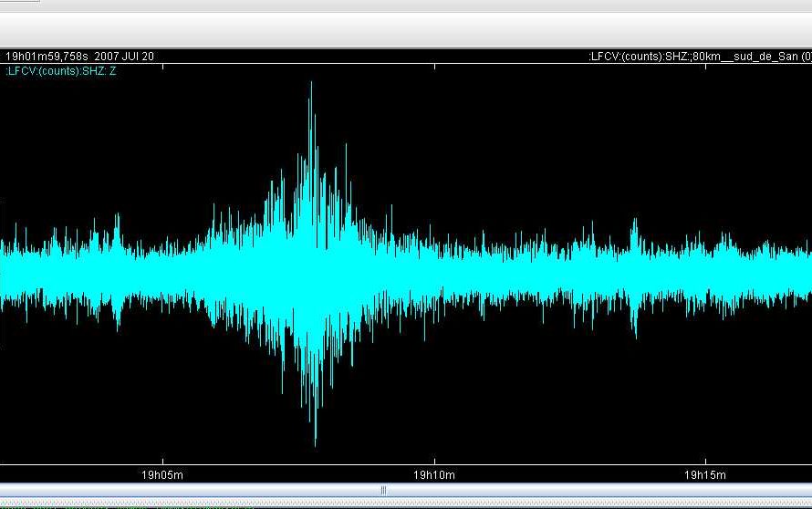Click the horizontal scrollbar thumb grip
Screen dimensions: 812x509
pos(383,490)
